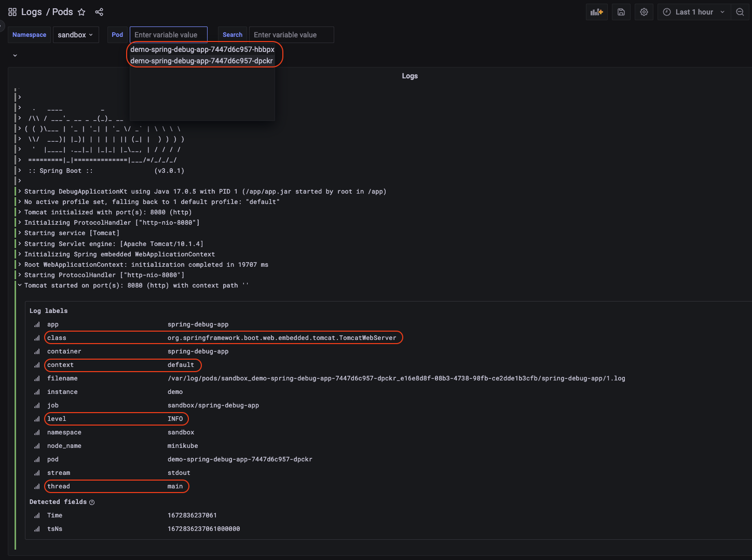Image resolution: width=752 pixels, height=560 pixels.
Task: Open info icon next to Detected fields
Action: [x=92, y=502]
